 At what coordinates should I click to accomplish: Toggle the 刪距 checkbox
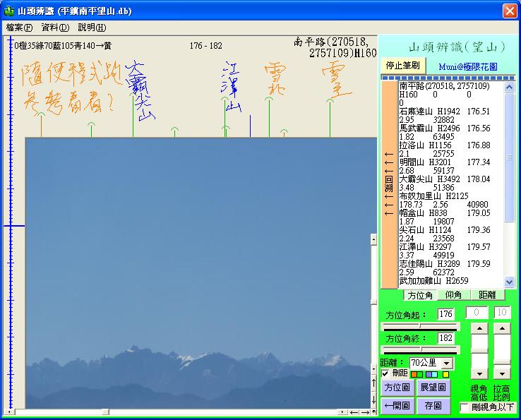coord(385,373)
